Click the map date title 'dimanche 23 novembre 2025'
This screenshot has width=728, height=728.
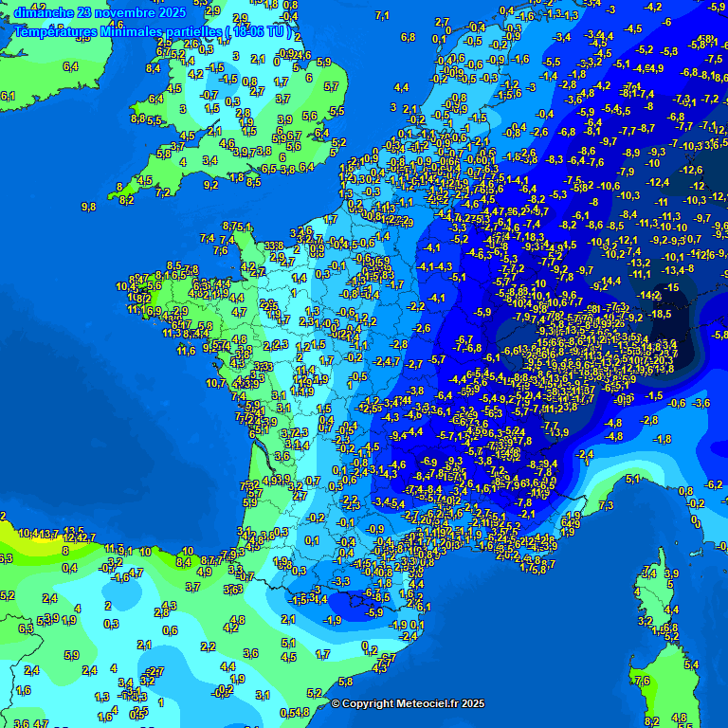[x=100, y=13]
